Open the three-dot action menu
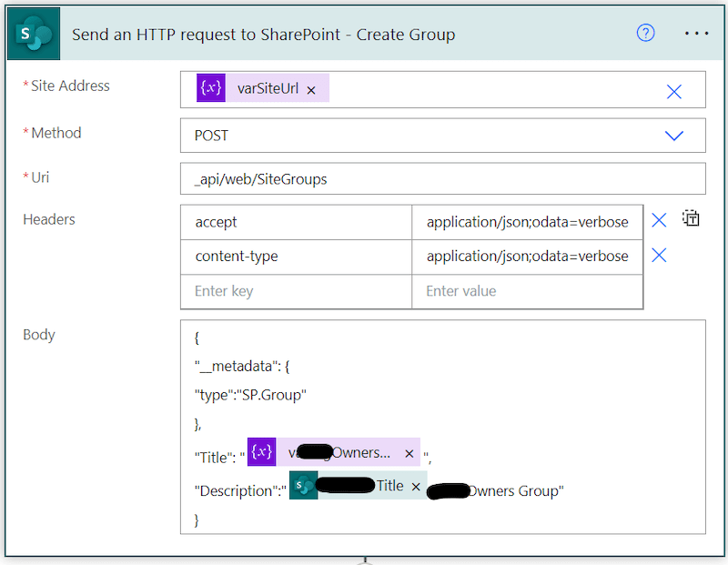 click(696, 34)
